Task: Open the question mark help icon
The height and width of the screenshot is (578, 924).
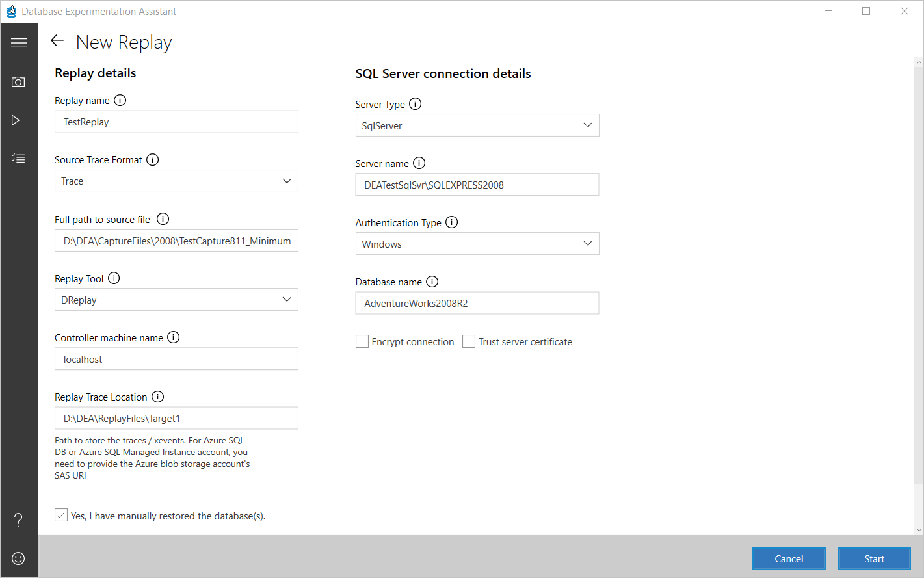Action: (18, 519)
